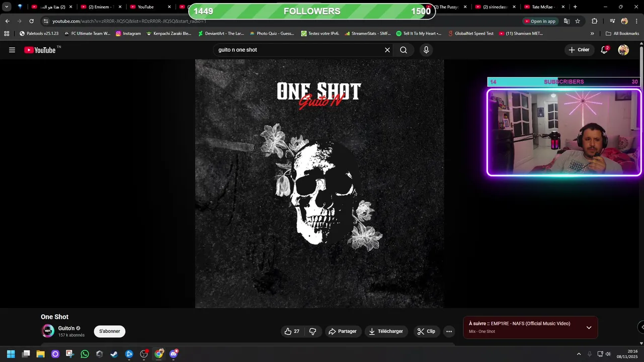644x362 pixels.
Task: Open the Shamisen MET bookmark
Action: pos(521,34)
